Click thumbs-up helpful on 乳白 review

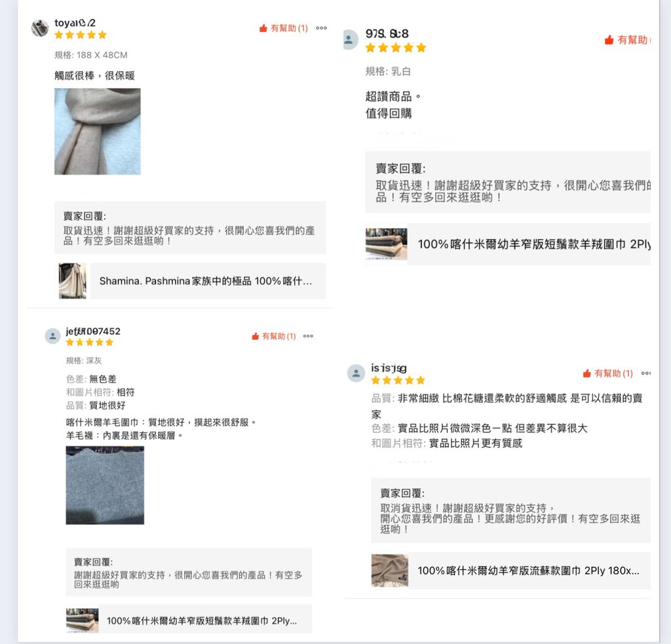point(609,40)
